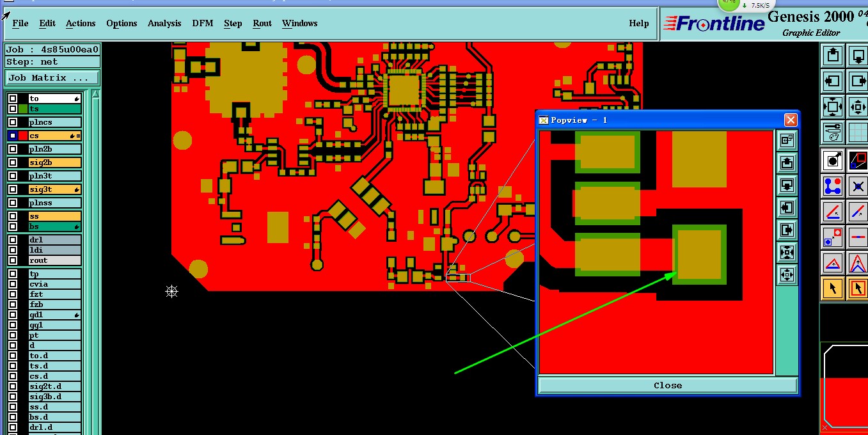Click the wrench and palette settings icon
This screenshot has width=868, height=435.
[x=833, y=132]
